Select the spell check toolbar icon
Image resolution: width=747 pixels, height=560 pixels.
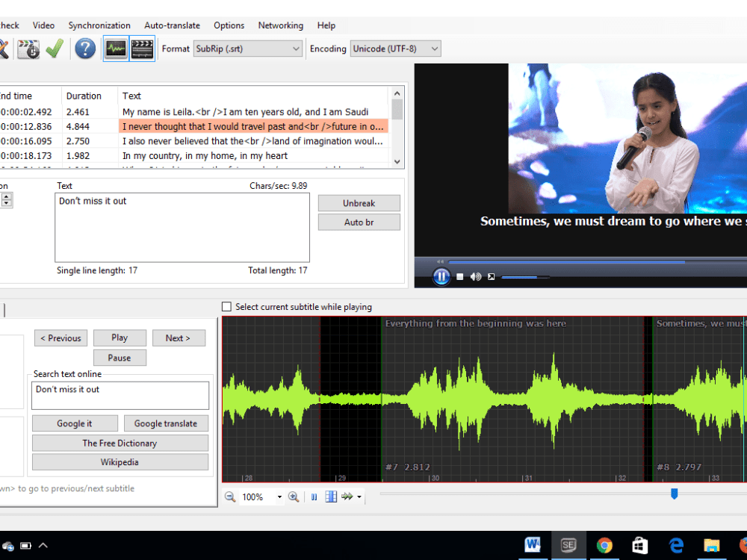click(x=3, y=48)
